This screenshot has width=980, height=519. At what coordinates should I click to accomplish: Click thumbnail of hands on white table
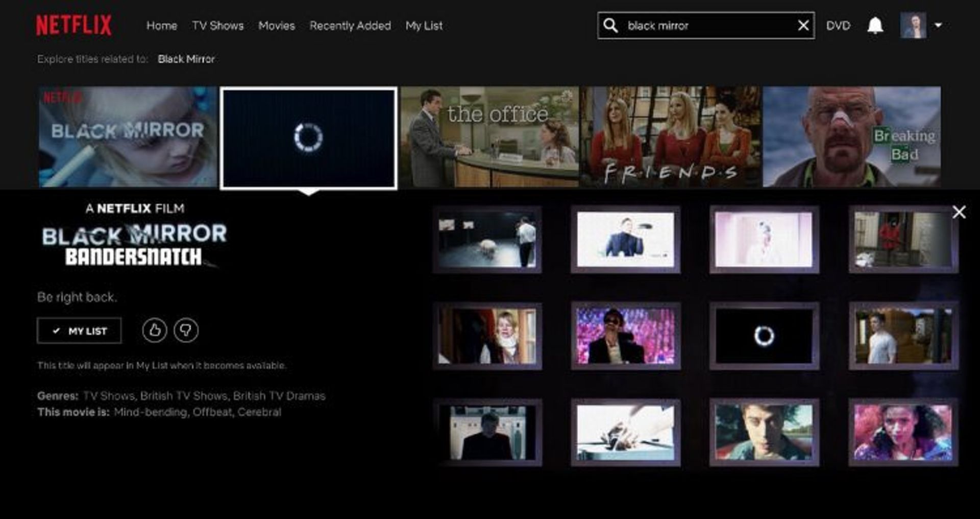tap(626, 433)
